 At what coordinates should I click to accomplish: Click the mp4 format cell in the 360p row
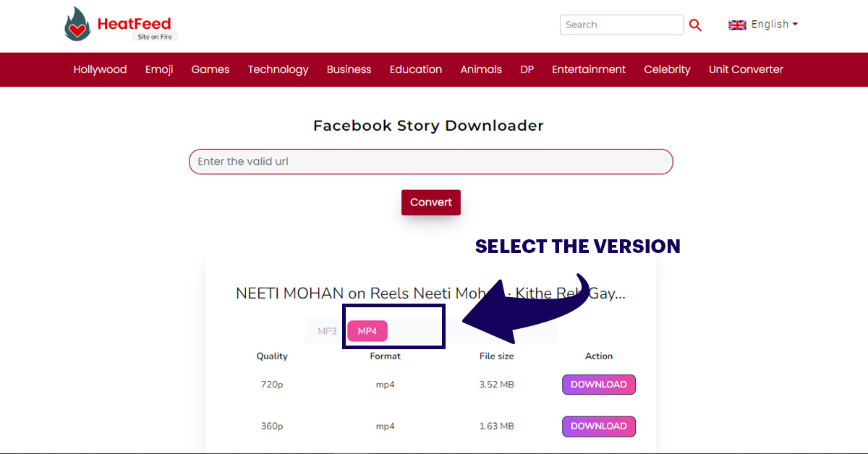pyautogui.click(x=386, y=427)
